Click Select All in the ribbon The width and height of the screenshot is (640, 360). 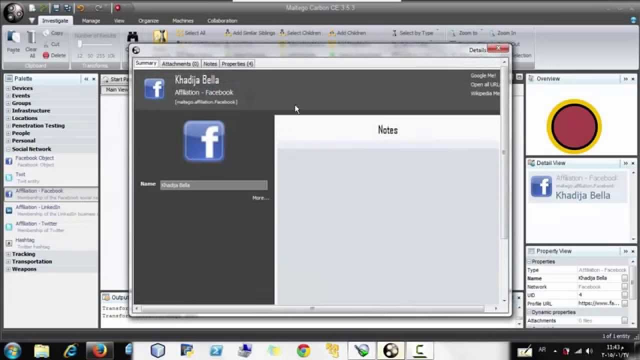[191, 33]
